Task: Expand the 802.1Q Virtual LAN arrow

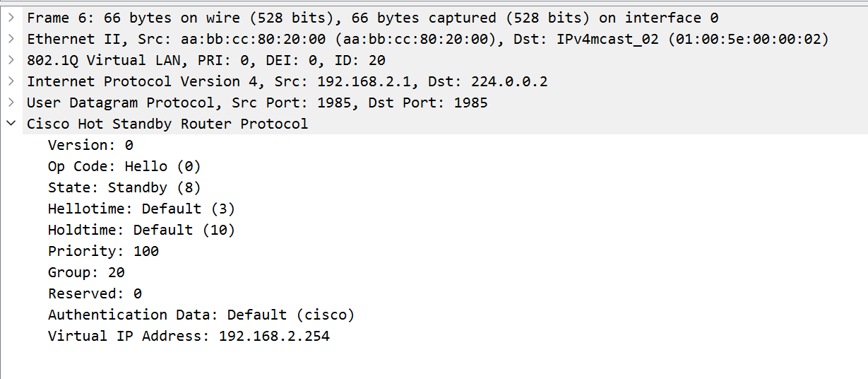Action: point(11,60)
